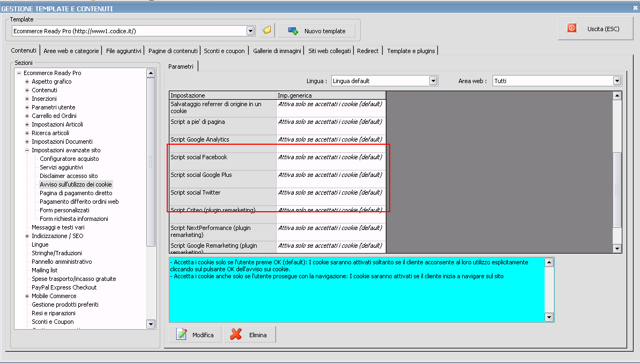Expand the Impostazioni Articoli node
640x364 pixels.
[x=27, y=124]
